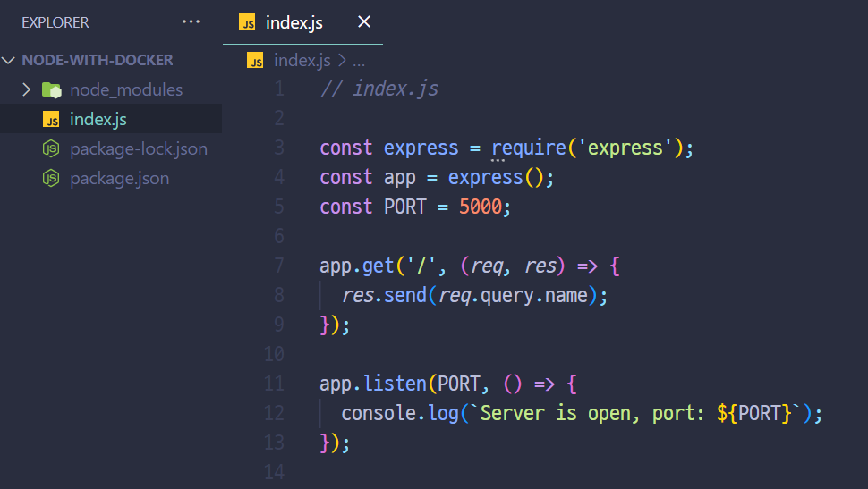Open Explorer more actions ellipsis menu
868x489 pixels.
[x=191, y=22]
